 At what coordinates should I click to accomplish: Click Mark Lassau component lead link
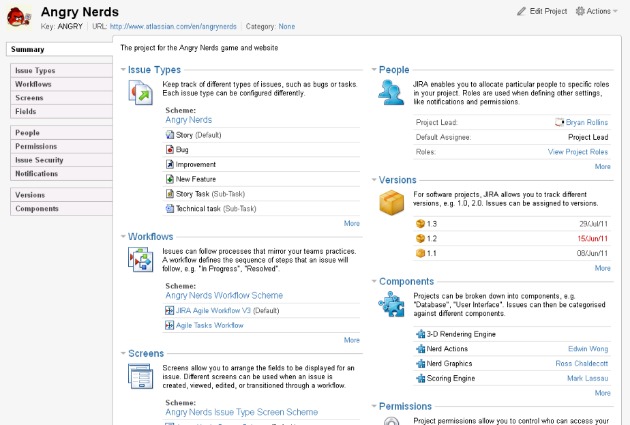587,378
